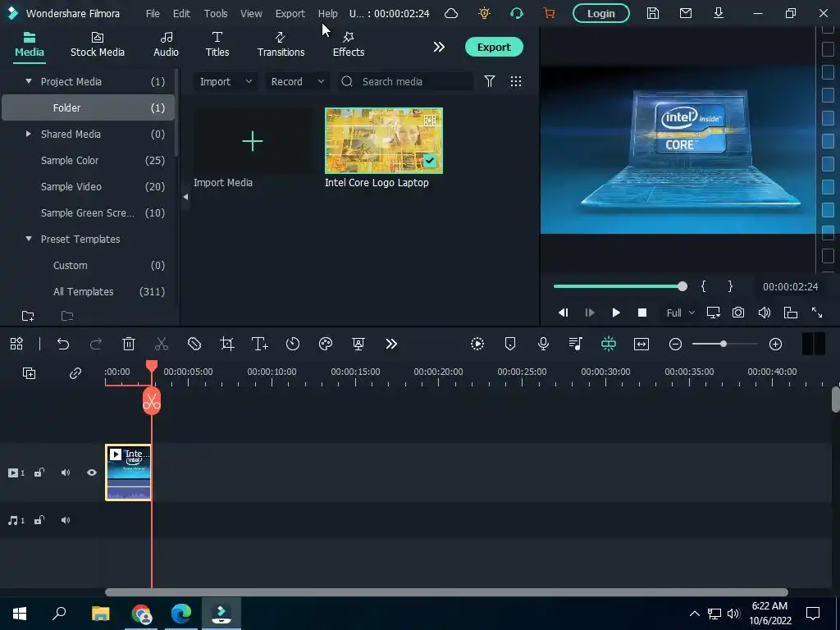This screenshot has height=630, width=840.
Task: Show more tabs with double chevron
Action: click(x=439, y=47)
